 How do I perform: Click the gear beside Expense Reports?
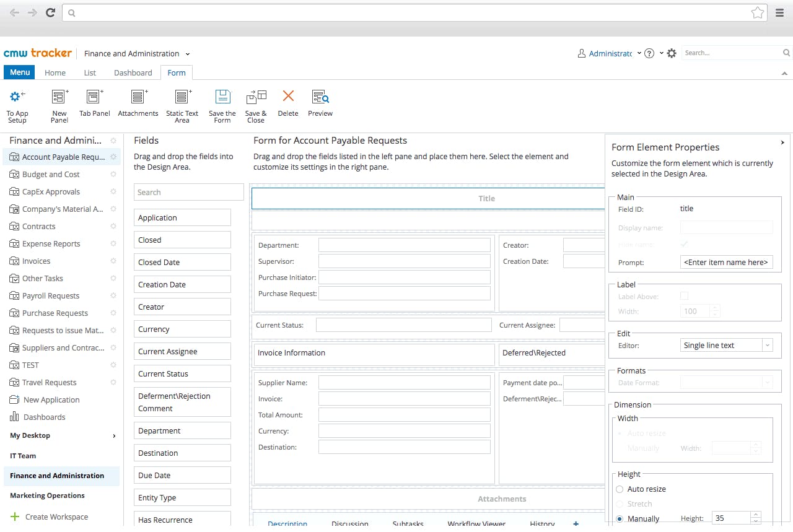coord(113,244)
